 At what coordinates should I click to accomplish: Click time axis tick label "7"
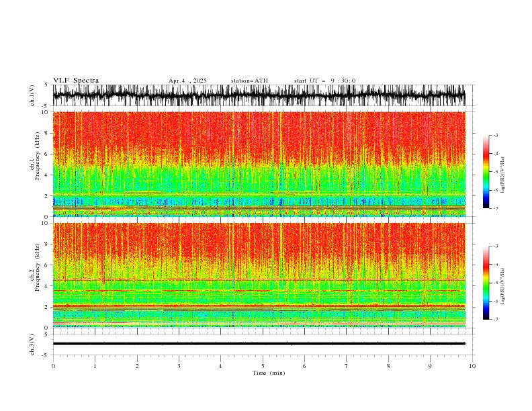pyautogui.click(x=347, y=366)
